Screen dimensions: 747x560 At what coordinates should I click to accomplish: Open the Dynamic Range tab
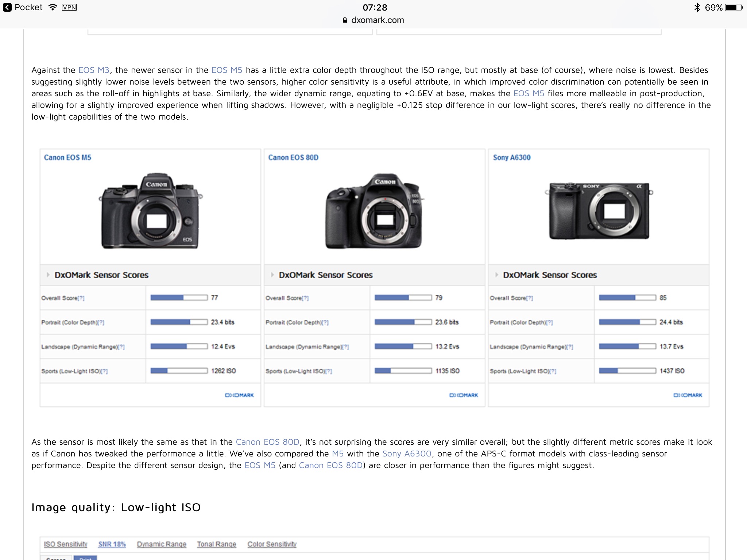162,544
